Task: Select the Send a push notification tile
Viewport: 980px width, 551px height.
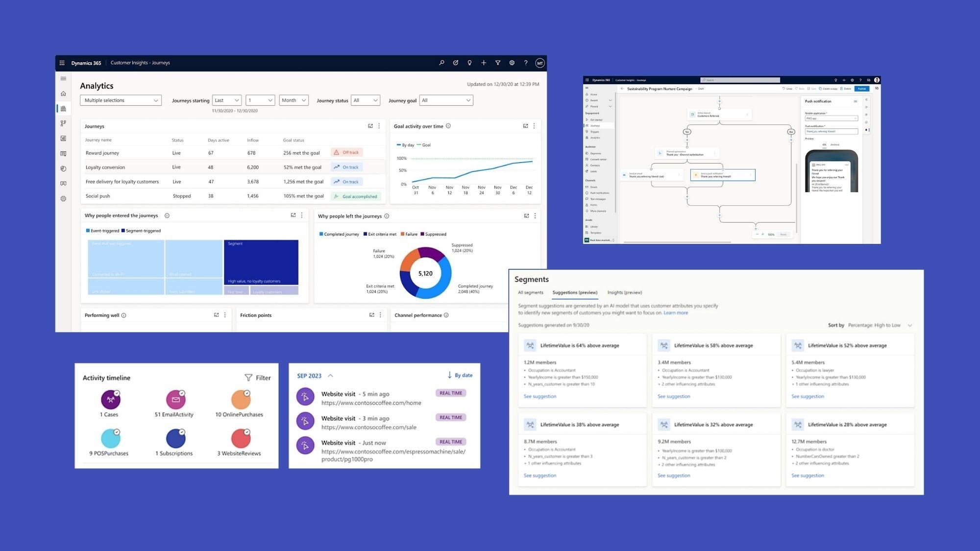Action: click(723, 175)
